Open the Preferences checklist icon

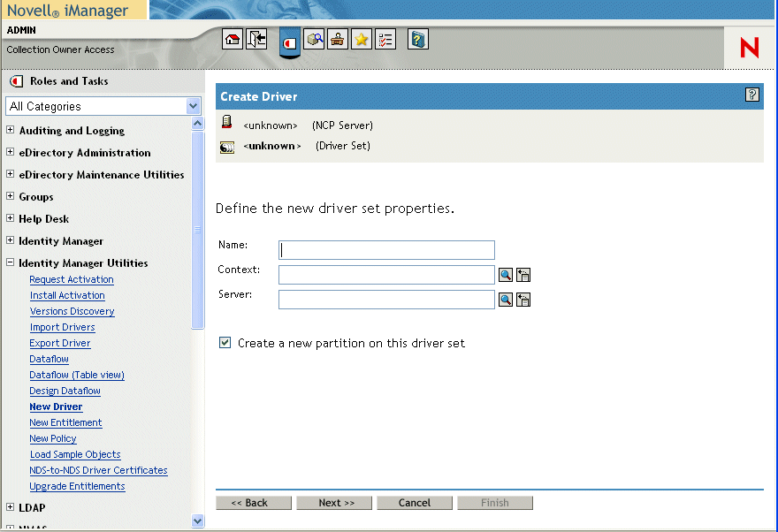click(x=385, y=39)
